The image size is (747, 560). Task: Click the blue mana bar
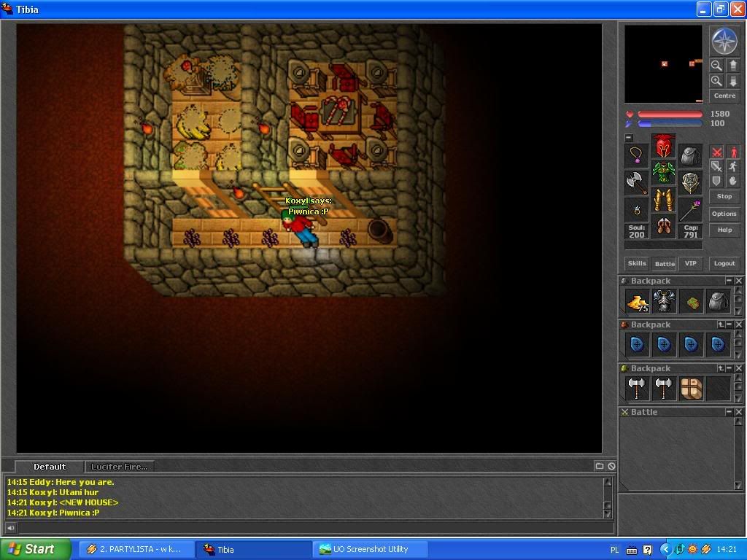[670, 124]
